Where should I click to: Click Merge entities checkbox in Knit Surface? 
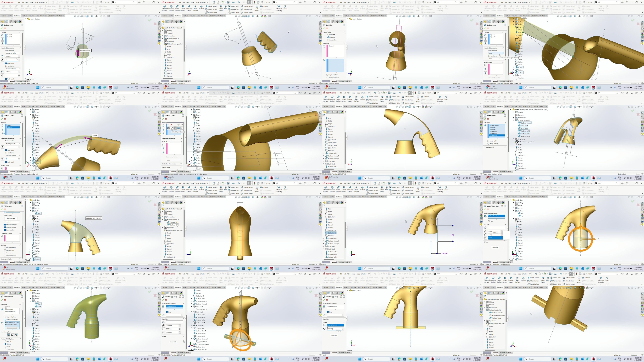488,144
